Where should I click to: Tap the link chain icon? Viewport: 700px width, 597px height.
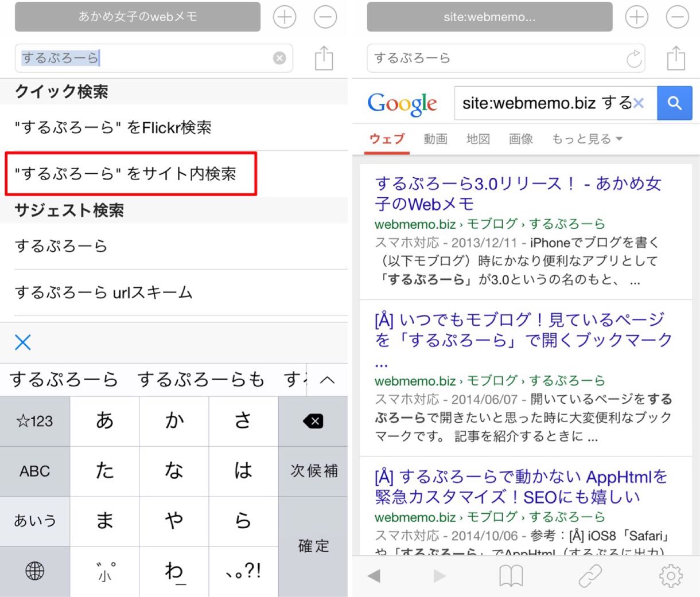coord(590,576)
